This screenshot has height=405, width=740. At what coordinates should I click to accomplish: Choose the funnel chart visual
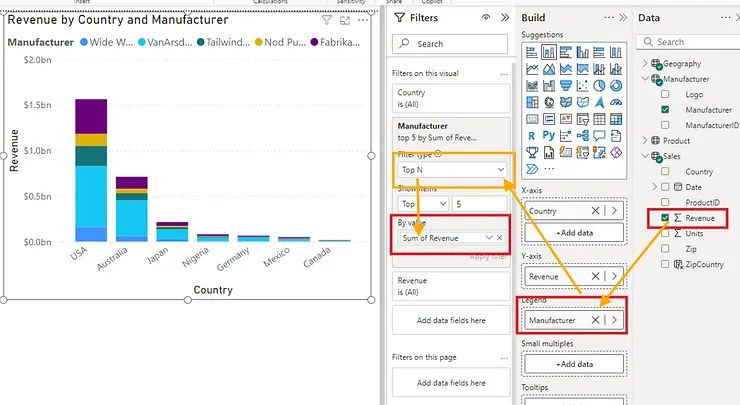click(565, 85)
